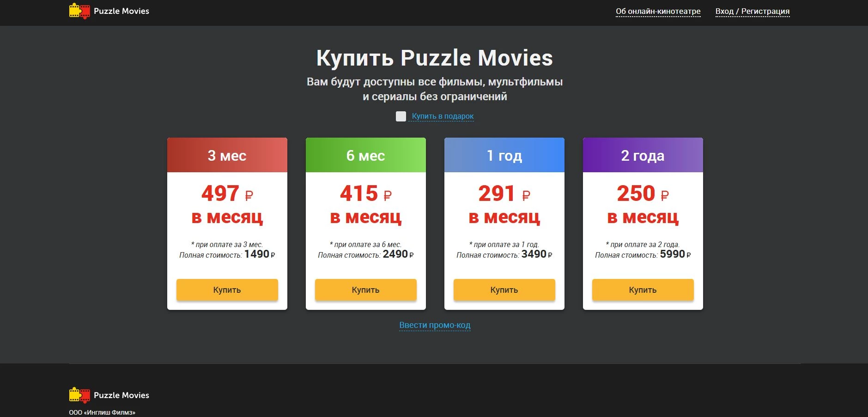Click the Купить button for the 2 года plan
Viewport: 868px width, 417px height.
point(642,290)
